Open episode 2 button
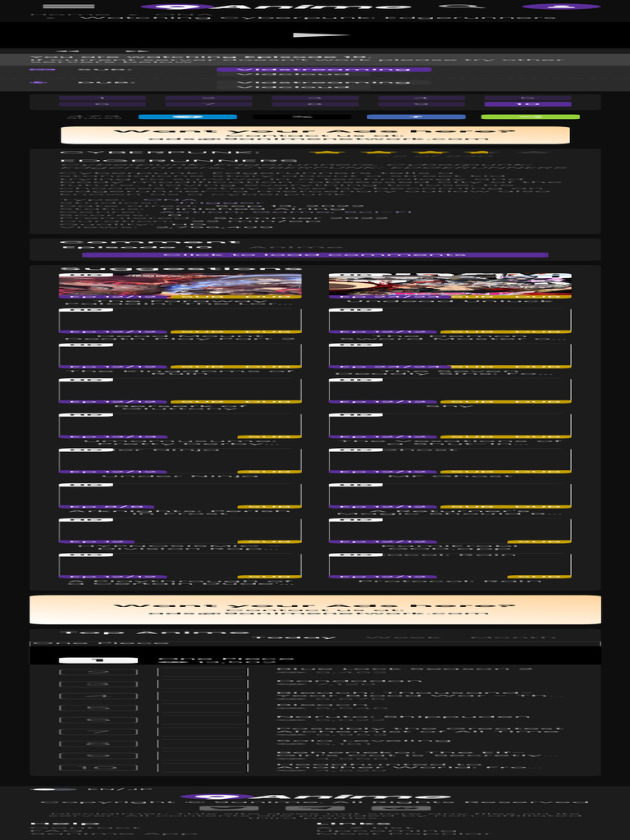This screenshot has height=840, width=630. pyautogui.click(x=209, y=98)
